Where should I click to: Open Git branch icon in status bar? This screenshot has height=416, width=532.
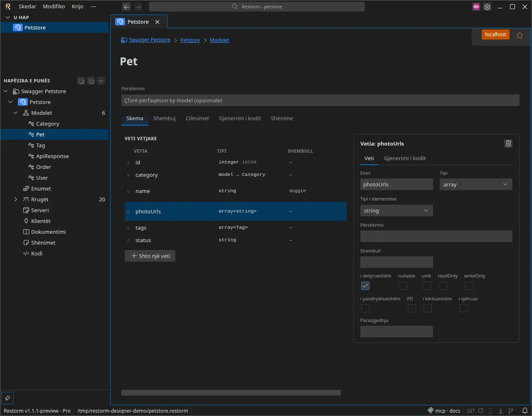pos(510,411)
